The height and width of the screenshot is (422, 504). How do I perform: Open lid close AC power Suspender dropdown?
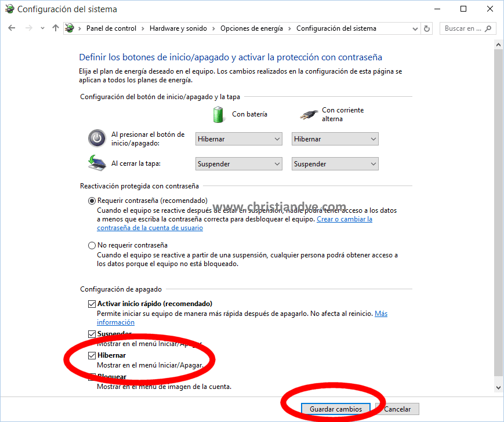(x=335, y=164)
